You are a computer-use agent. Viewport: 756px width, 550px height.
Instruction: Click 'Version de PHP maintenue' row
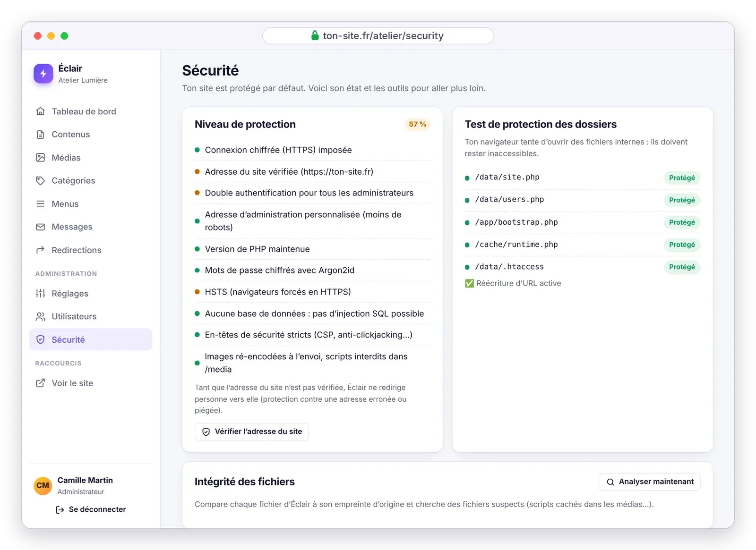tap(312, 249)
